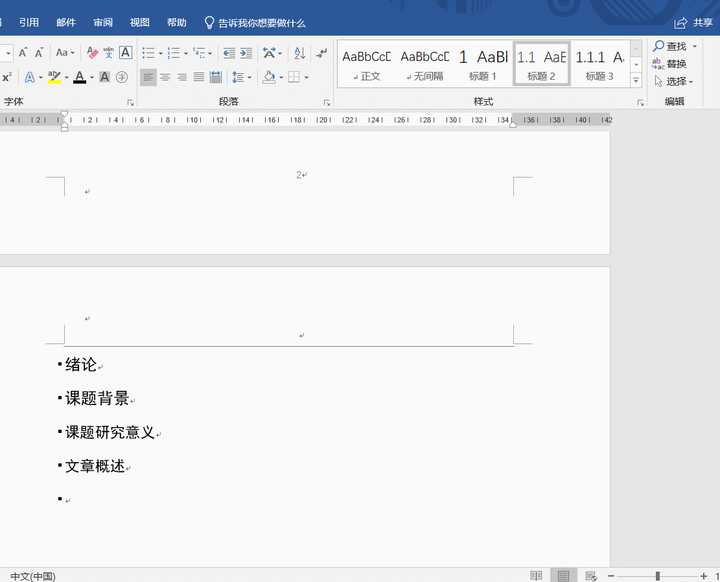This screenshot has width=720, height=582.
Task: Apply bullet list formatting
Action: click(148, 53)
